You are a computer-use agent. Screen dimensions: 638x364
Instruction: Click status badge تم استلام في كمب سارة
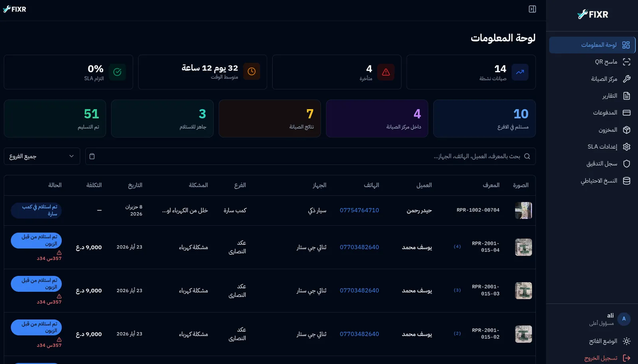(36, 211)
